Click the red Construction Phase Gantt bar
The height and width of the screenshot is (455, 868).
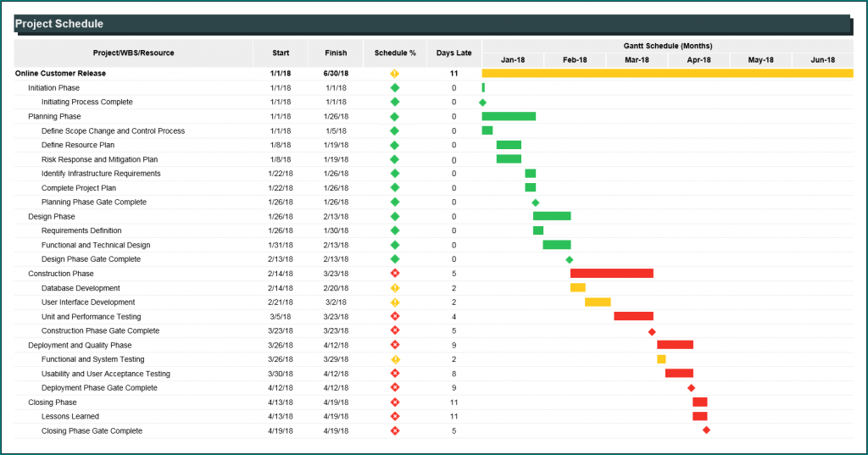pos(611,274)
